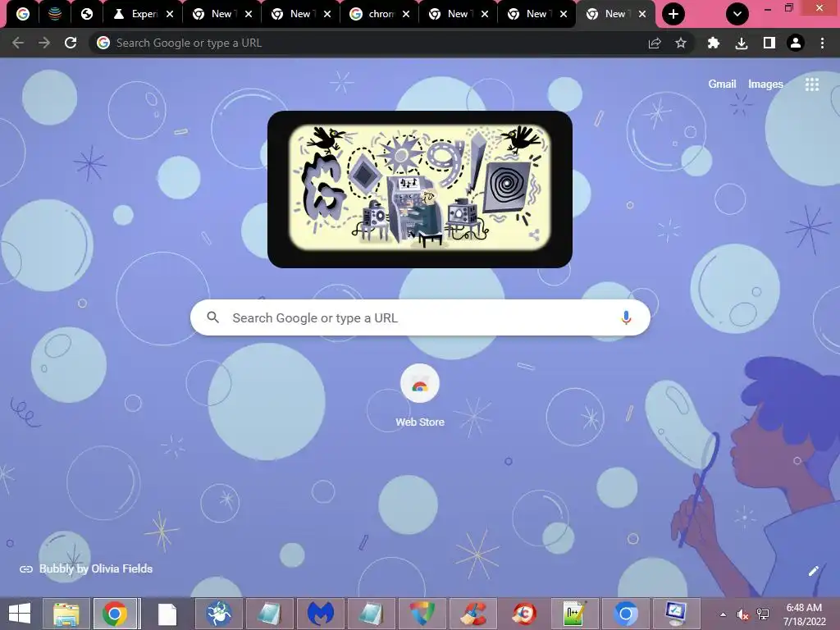The width and height of the screenshot is (840, 630).
Task: Switch to the pinned globe tab
Action: (87, 14)
